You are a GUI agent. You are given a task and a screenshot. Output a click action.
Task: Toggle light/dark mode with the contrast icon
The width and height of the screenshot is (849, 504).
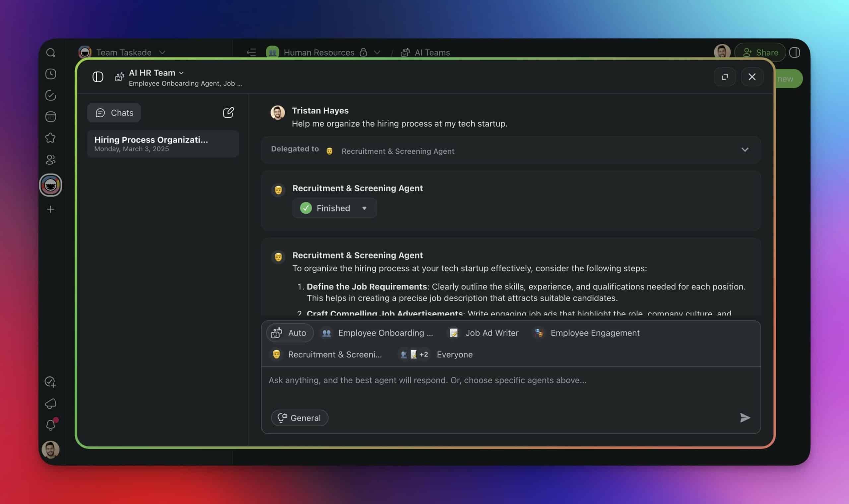tap(795, 52)
